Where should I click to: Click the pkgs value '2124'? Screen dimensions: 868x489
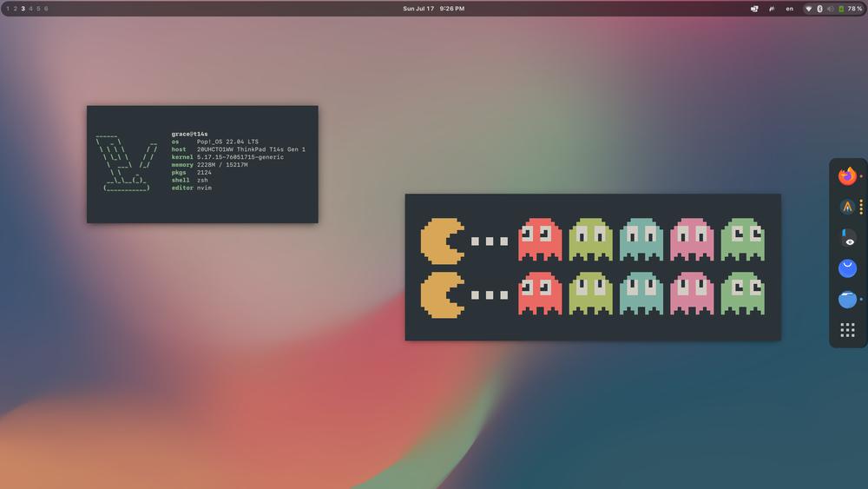point(204,173)
